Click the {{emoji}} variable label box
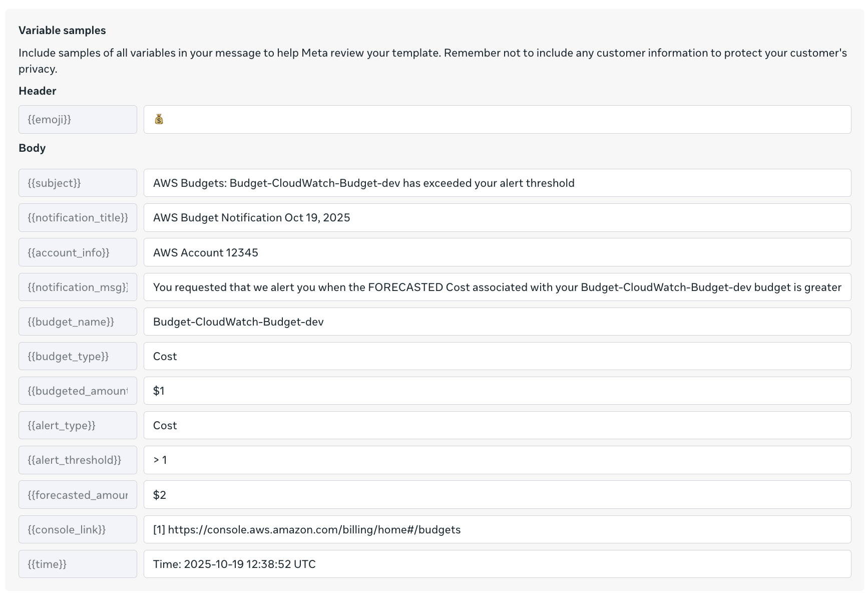Screen dimensions: 868x598 click(78, 119)
